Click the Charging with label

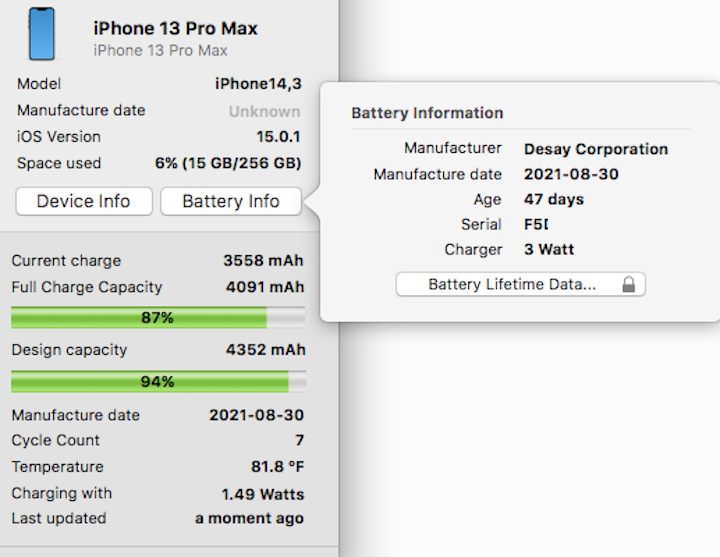pos(62,493)
